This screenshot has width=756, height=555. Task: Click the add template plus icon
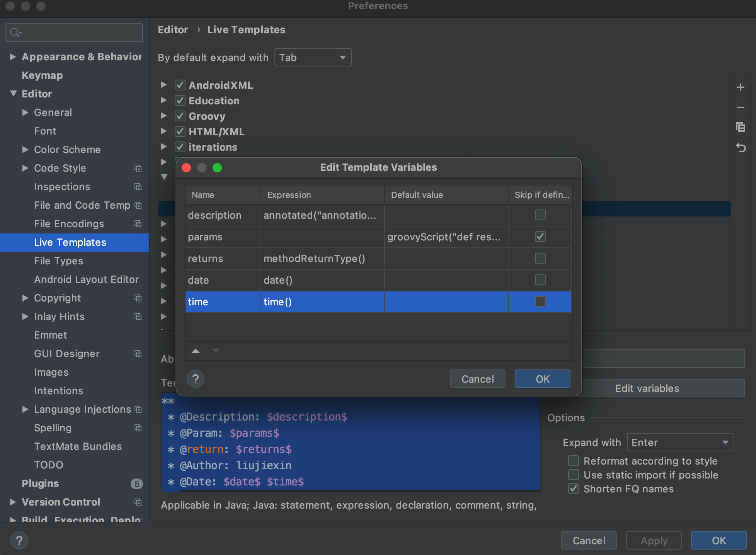coord(741,88)
